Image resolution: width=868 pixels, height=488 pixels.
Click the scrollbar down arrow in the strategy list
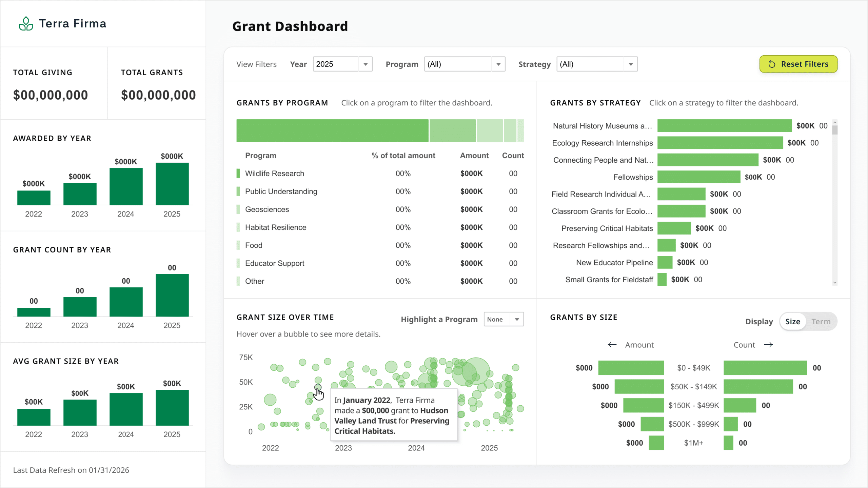pos(835,283)
